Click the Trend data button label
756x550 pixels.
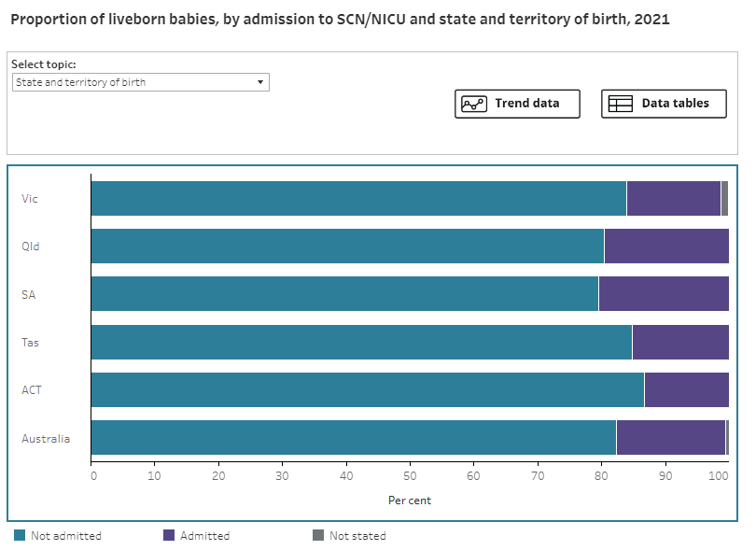pyautogui.click(x=526, y=104)
